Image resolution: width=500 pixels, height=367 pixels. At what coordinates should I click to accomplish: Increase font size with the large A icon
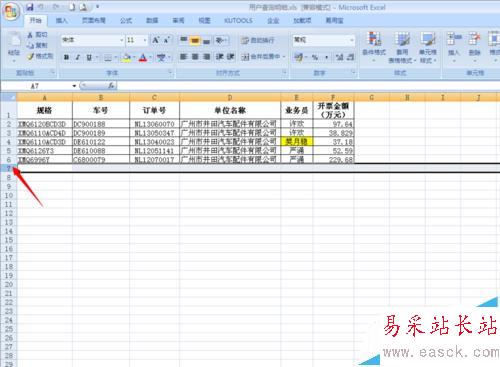point(155,40)
